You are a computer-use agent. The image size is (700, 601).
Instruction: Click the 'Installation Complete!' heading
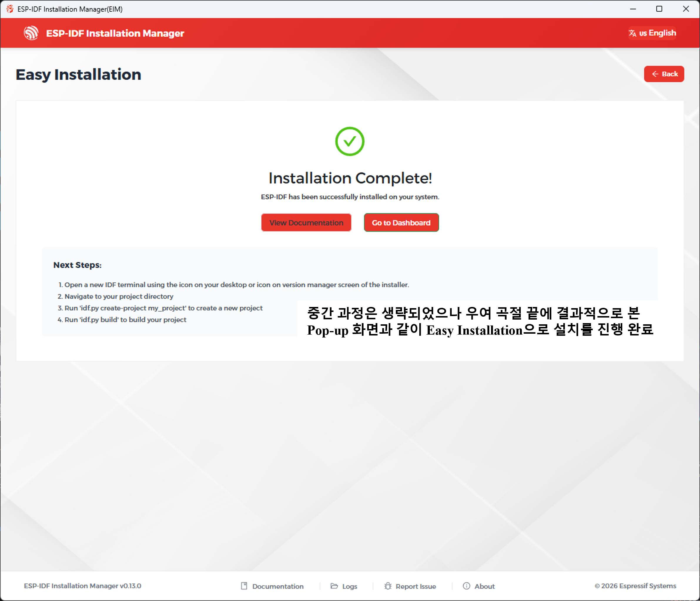click(350, 178)
